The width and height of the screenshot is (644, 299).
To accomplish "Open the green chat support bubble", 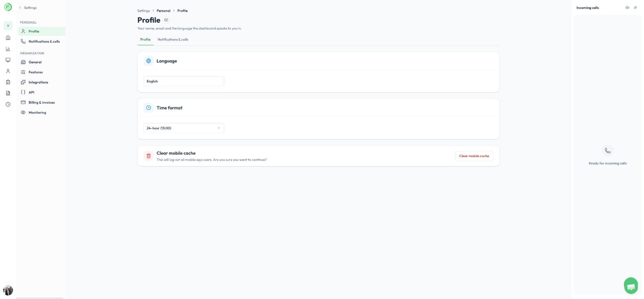I will (631, 285).
